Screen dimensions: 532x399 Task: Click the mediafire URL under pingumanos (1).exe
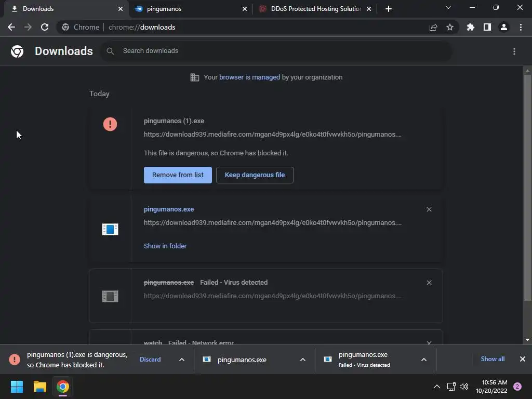[x=272, y=135]
